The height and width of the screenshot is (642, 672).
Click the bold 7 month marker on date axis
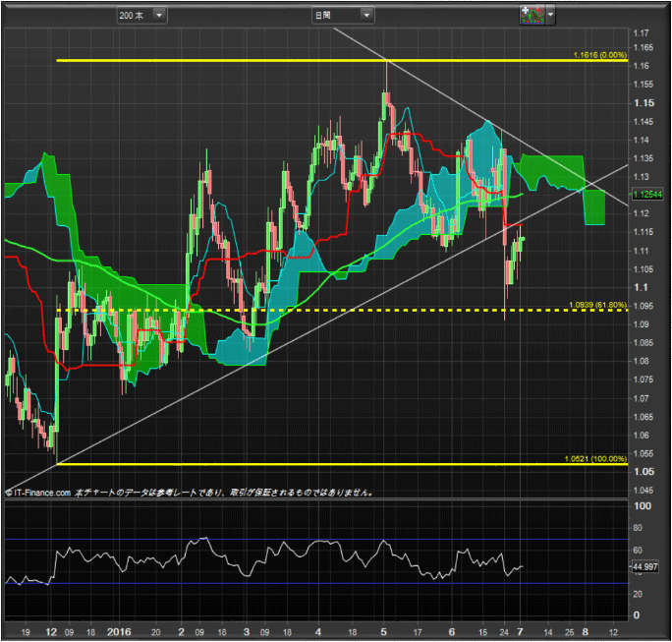[521, 632]
